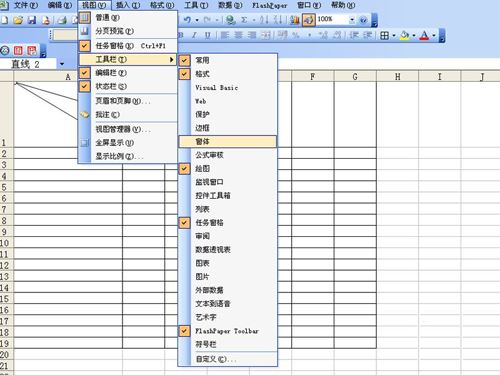Click the Fill Color paint bucket icon
The height and width of the screenshot is (375, 500).
[x=405, y=35]
